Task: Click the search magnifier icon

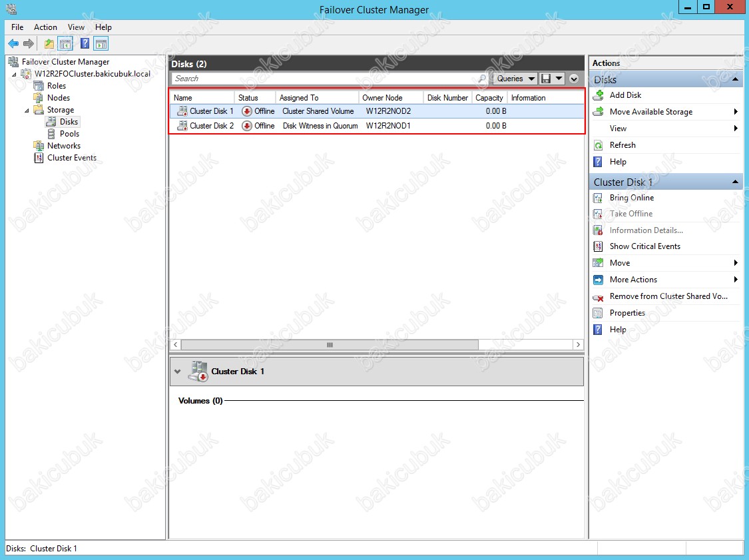Action: (482, 79)
